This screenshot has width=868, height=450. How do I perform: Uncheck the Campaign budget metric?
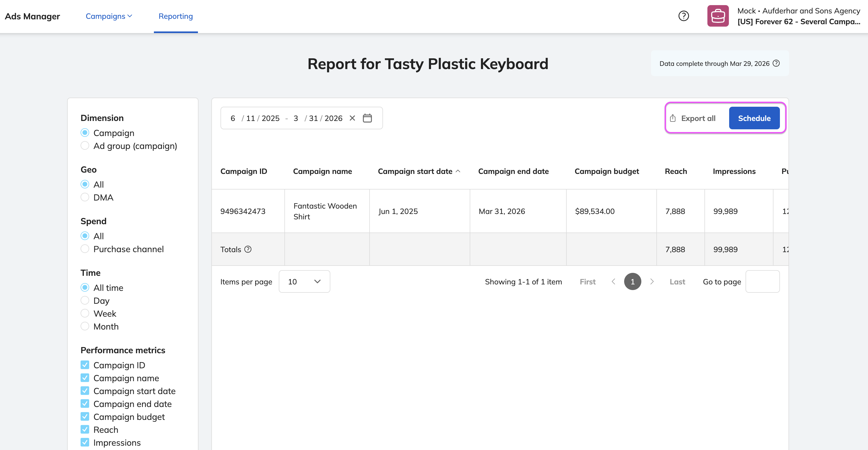[x=85, y=417]
